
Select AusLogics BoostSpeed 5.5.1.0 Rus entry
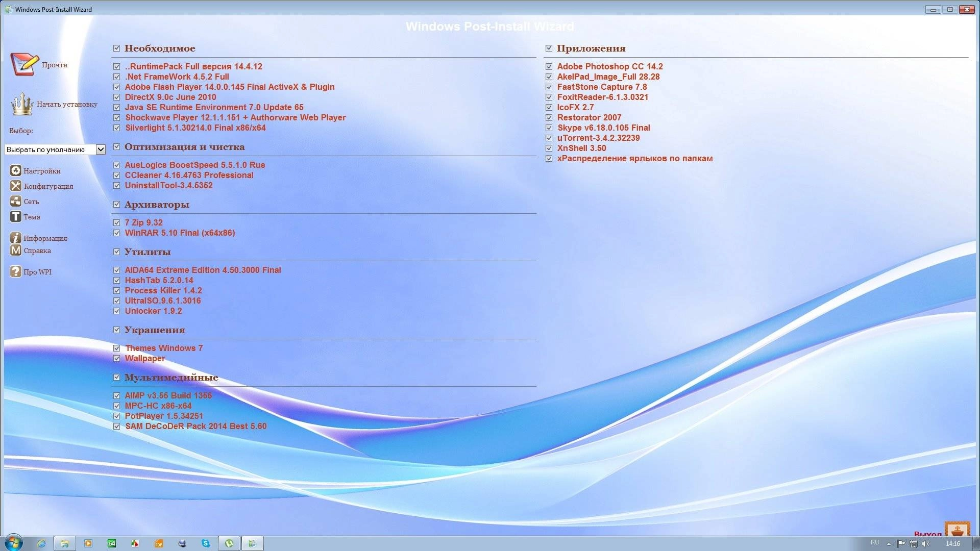click(195, 165)
